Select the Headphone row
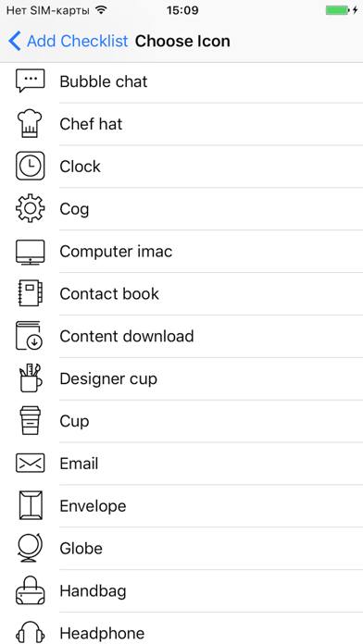The width and height of the screenshot is (363, 644). pyautogui.click(x=181, y=628)
